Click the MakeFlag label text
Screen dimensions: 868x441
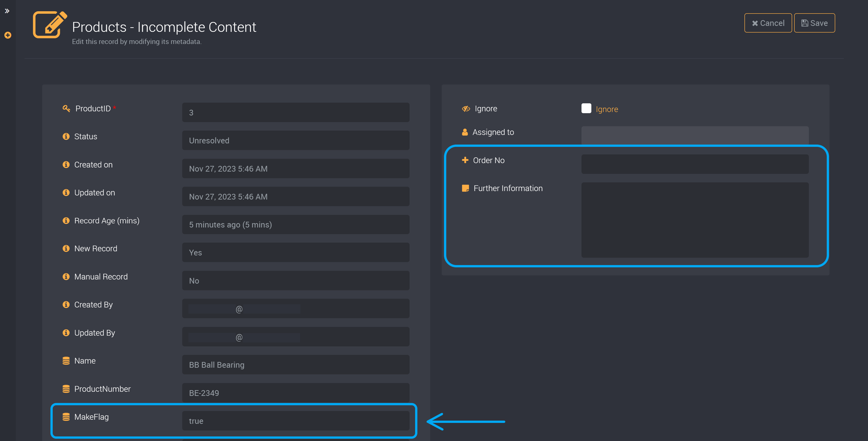91,417
